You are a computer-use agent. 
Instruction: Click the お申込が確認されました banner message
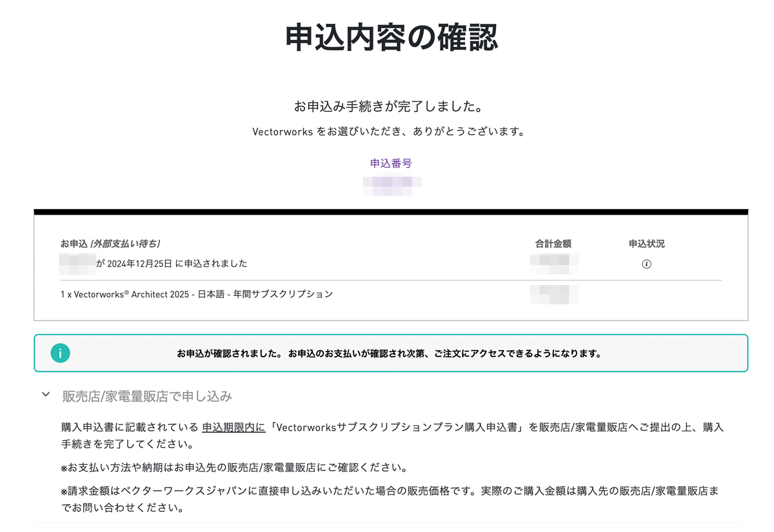[389, 353]
